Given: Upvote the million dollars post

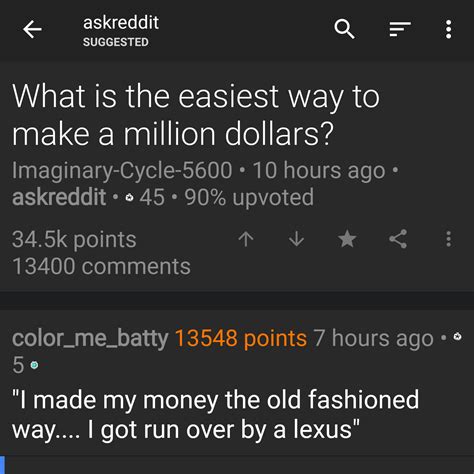Looking at the screenshot, I should [x=246, y=239].
